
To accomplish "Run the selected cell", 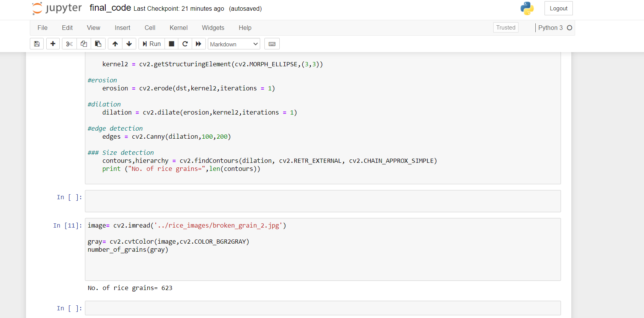I will (152, 44).
